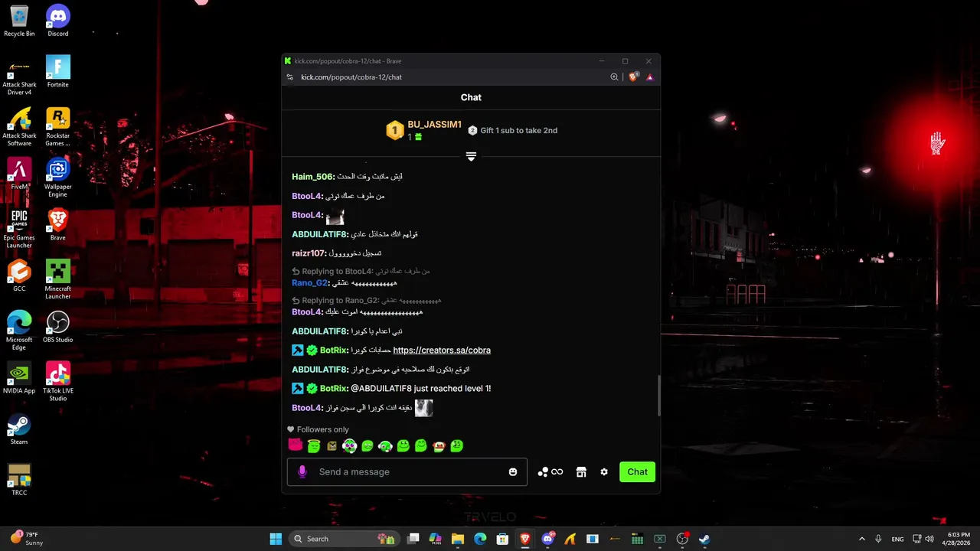The height and width of the screenshot is (551, 980).
Task: Open Microsoft Store from taskbar
Action: point(502,539)
